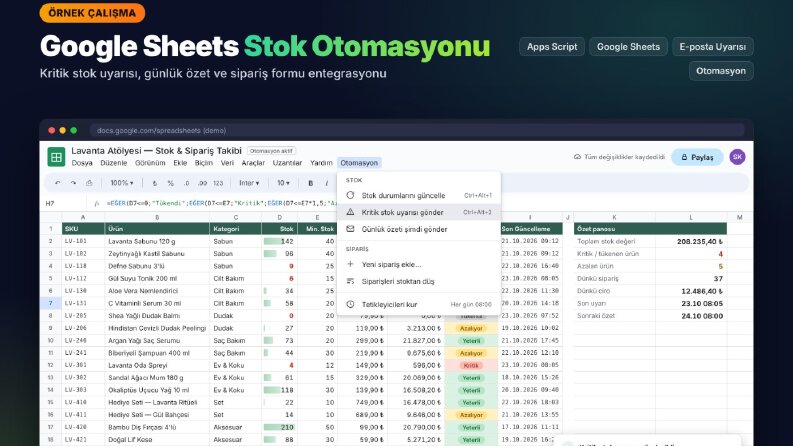
Task: Open the 123 number format option
Action: click(218, 183)
